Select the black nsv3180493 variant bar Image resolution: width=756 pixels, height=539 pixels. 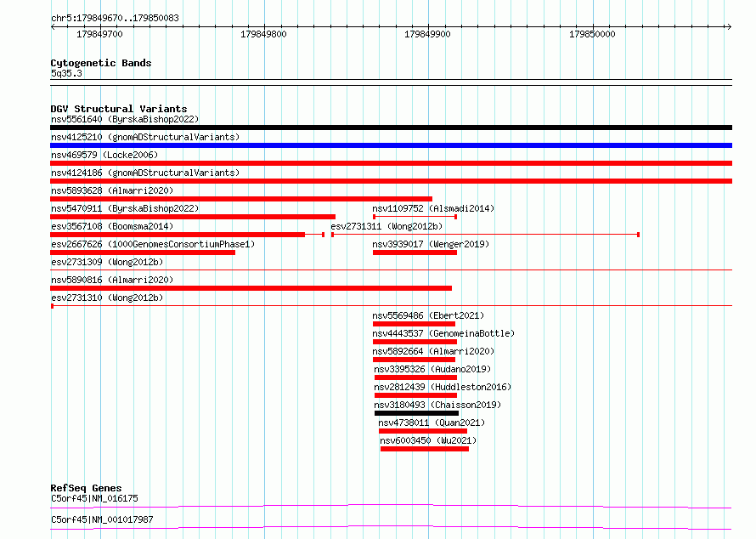coord(416,413)
